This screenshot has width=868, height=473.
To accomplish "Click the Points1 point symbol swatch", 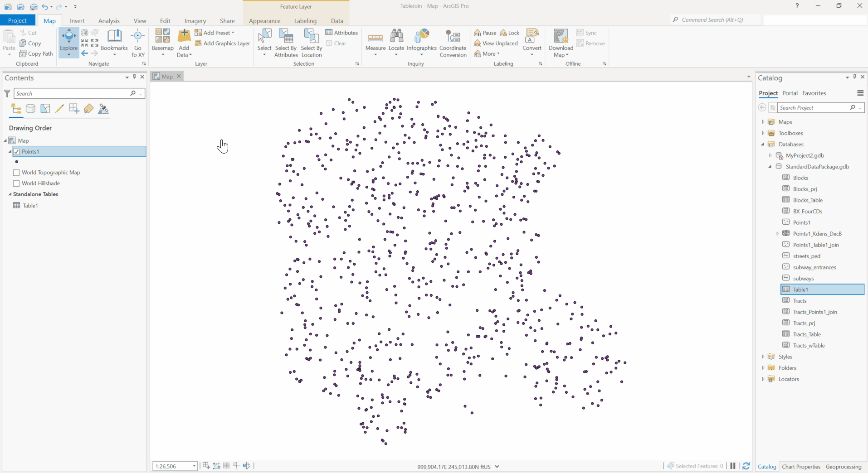I will click(17, 162).
